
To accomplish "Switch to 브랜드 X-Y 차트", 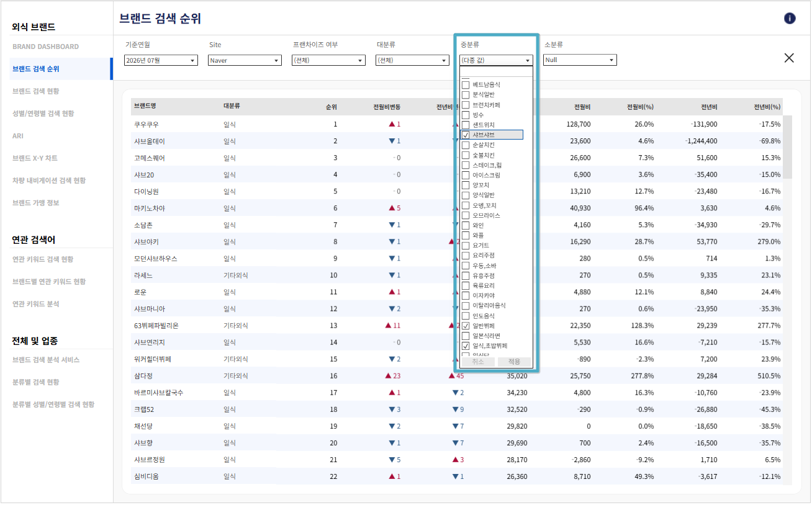I will coord(35,158).
